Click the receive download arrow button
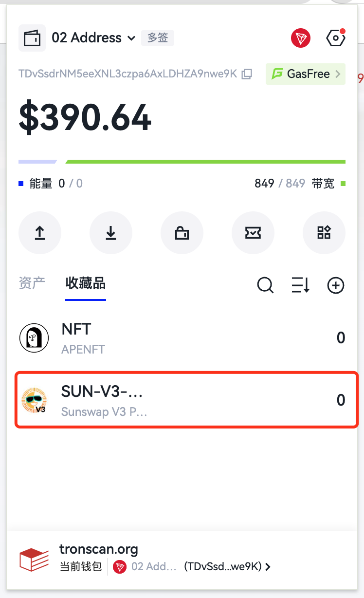Image resolution: width=364 pixels, height=598 pixels. pos(111,233)
